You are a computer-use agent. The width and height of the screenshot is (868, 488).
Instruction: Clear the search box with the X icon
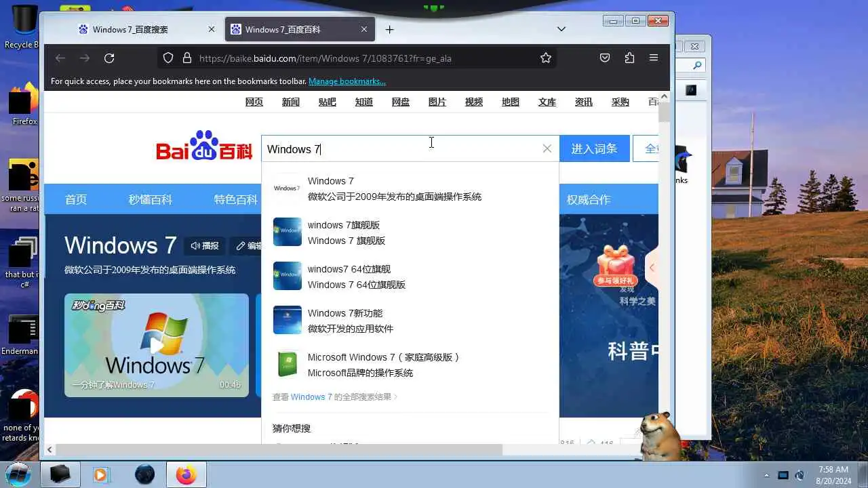pos(547,148)
